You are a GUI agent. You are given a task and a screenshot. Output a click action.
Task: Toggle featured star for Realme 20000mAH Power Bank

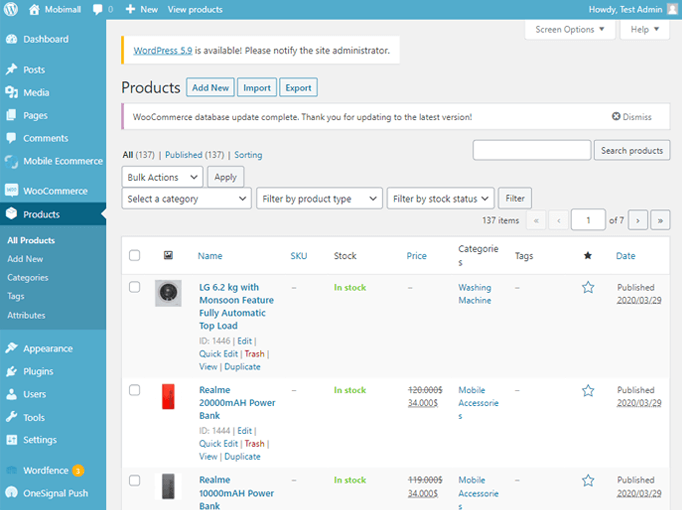pos(588,390)
